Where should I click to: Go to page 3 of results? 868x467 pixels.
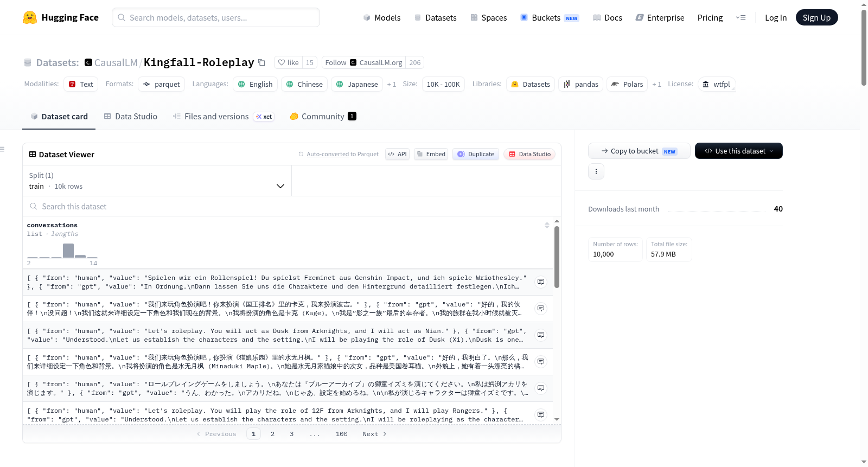click(291, 434)
